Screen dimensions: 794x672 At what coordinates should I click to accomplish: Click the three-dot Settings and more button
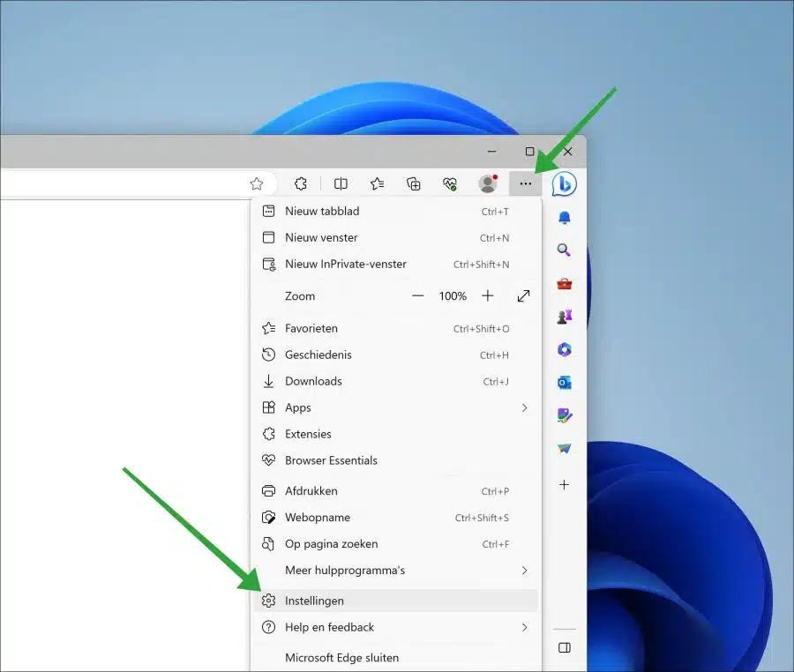[526, 183]
